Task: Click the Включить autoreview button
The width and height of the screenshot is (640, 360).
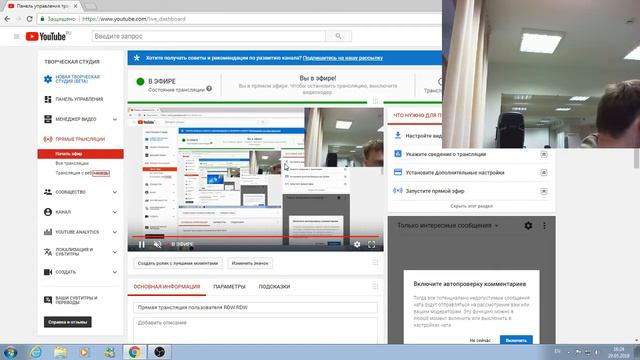Action: [516, 340]
